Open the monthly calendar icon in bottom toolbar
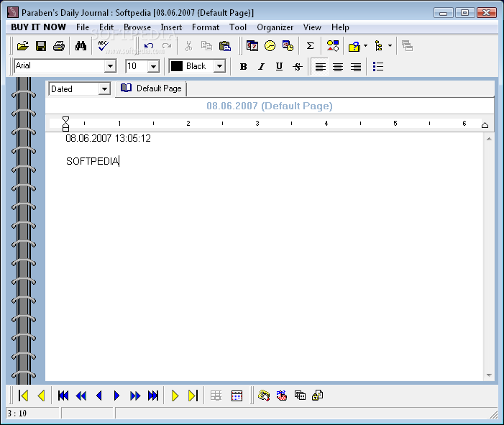 pyautogui.click(x=237, y=396)
